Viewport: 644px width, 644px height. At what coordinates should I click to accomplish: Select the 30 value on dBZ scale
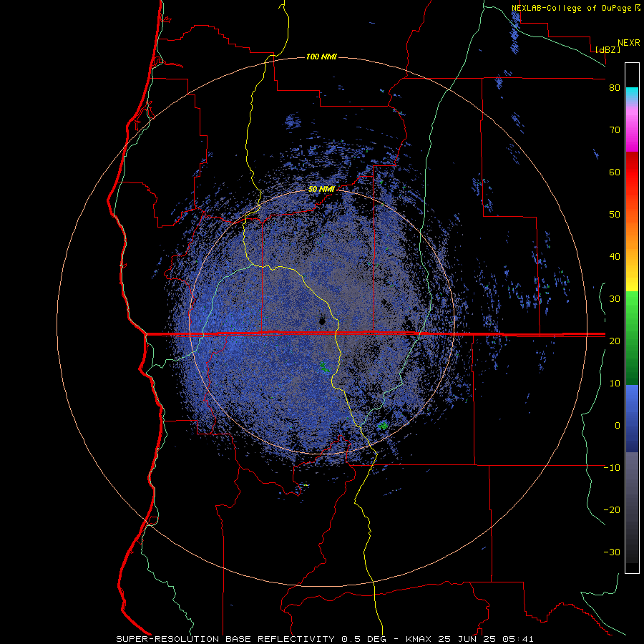[615, 299]
